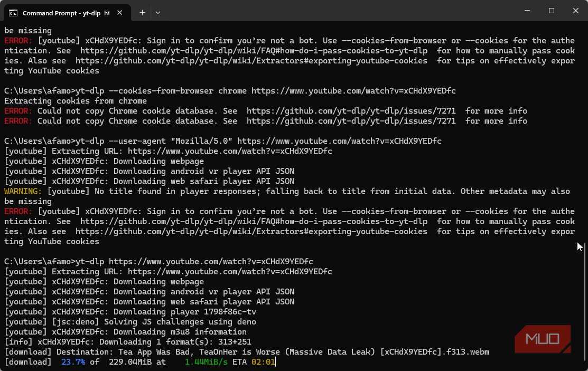588x371 pixels.
Task: Click 'Extracting cookies from chrome' line
Action: coord(76,101)
